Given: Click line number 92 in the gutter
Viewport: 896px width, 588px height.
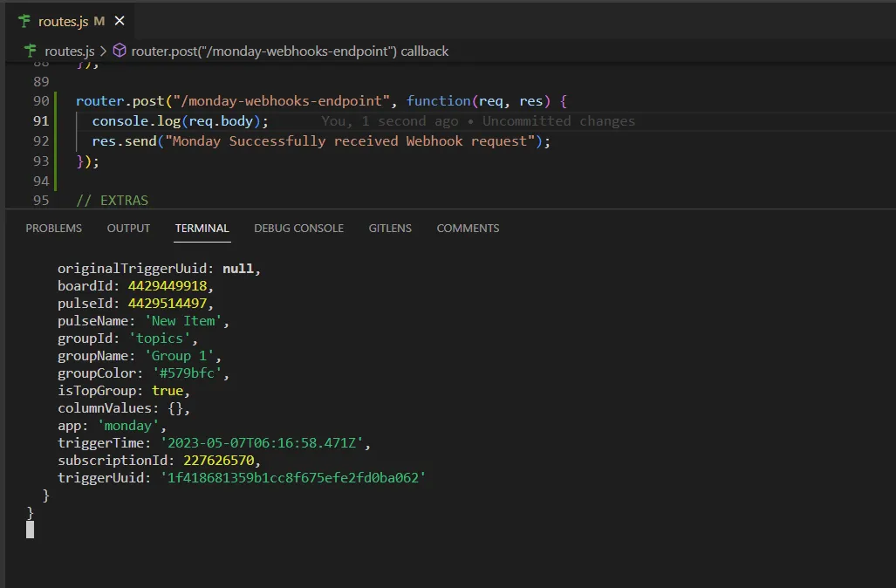Looking at the screenshot, I should 41,141.
